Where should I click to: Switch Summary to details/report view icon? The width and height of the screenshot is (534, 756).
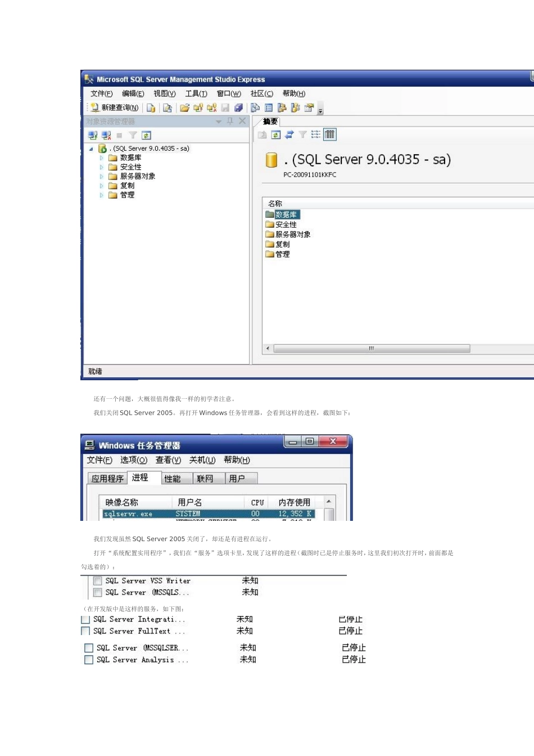[x=329, y=134]
